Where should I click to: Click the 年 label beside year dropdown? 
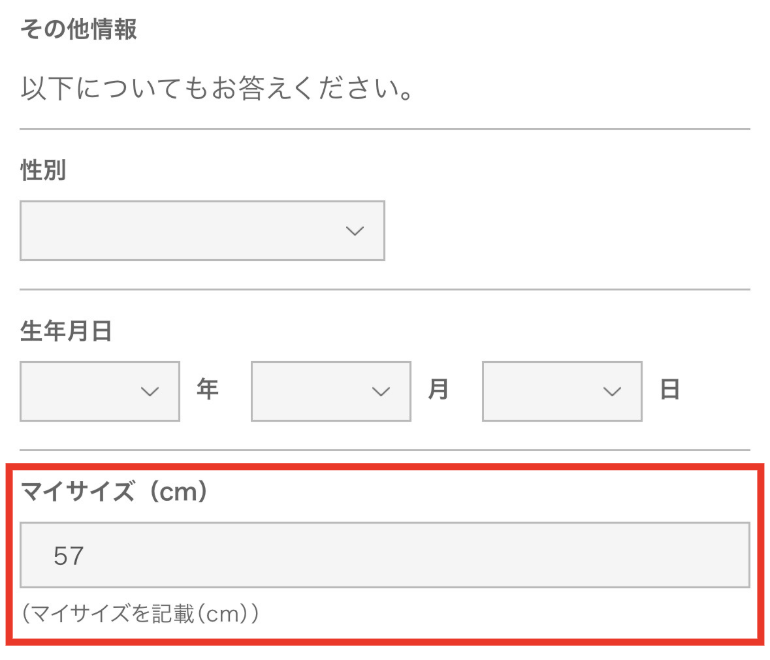tap(207, 390)
